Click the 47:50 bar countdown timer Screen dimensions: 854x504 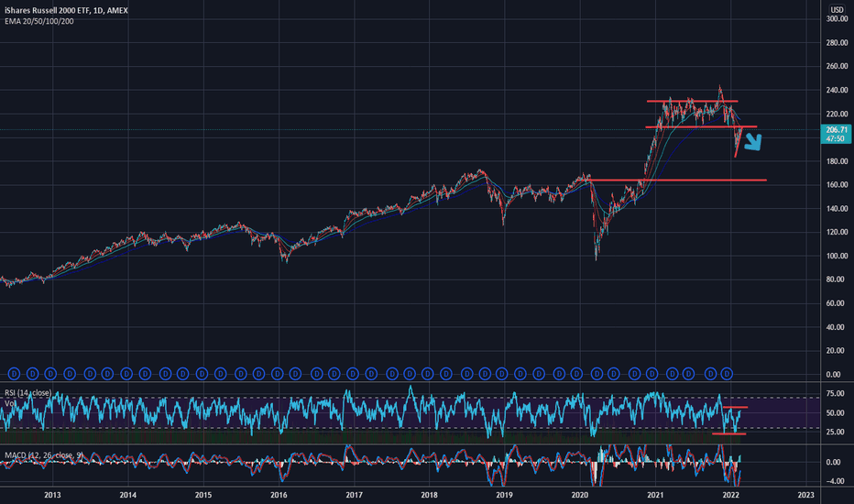835,139
